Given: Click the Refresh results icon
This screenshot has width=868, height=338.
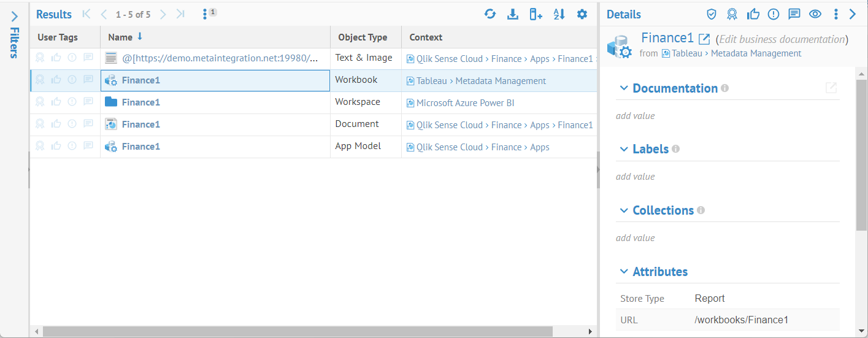Looking at the screenshot, I should point(490,14).
